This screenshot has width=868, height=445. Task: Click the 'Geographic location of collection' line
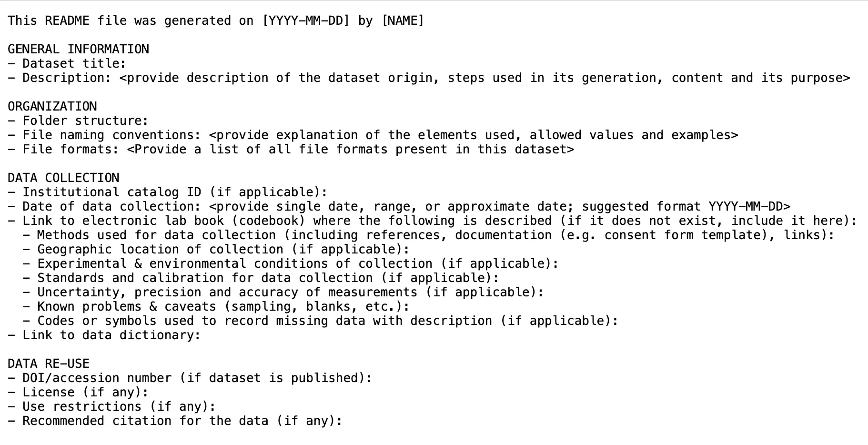(x=223, y=250)
